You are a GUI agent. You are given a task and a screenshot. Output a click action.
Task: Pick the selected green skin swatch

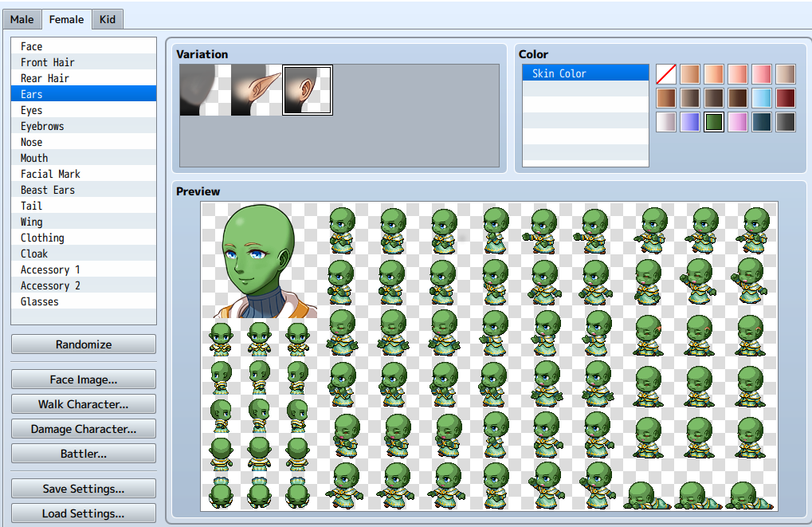714,122
